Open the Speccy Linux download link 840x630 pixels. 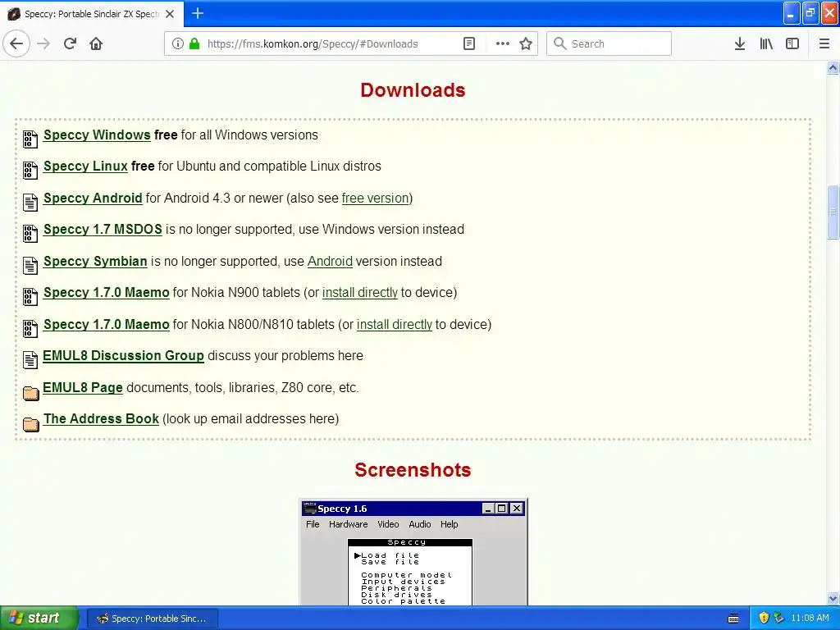click(85, 166)
